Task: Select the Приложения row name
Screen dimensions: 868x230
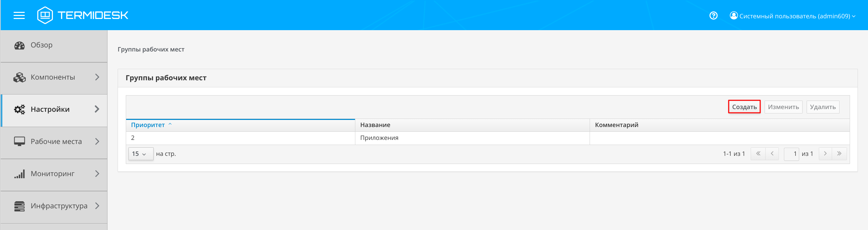Action: click(379, 138)
